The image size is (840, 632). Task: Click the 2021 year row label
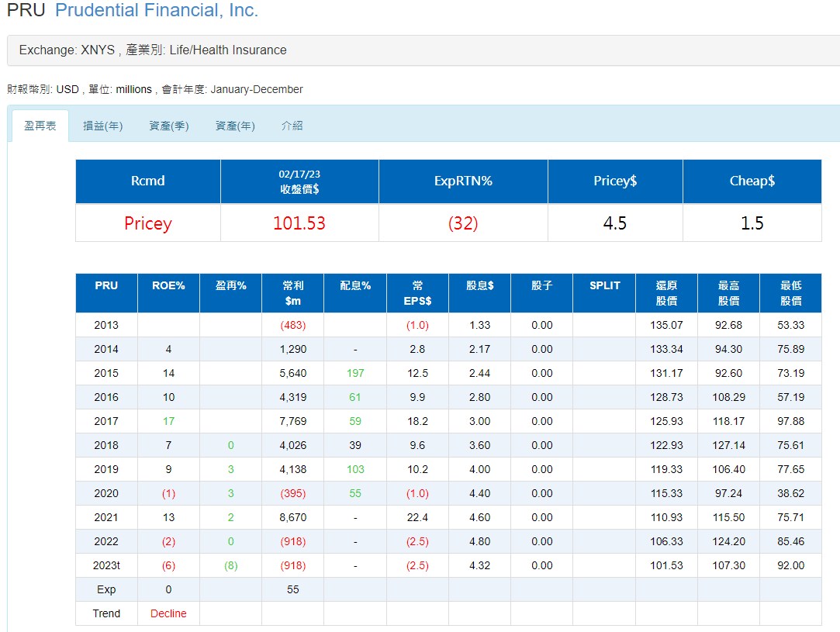point(106,518)
